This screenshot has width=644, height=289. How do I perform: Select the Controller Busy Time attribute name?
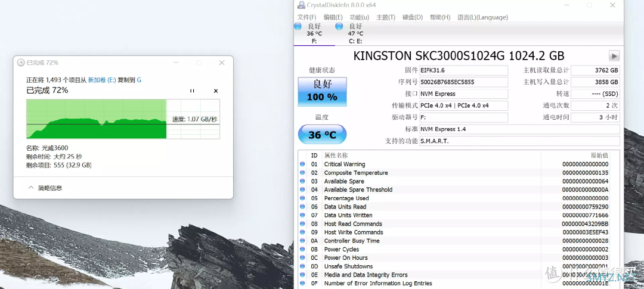[x=352, y=241]
